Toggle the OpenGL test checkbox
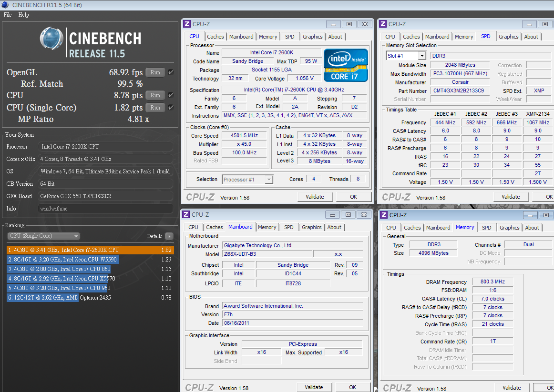Screen dimensions: 554x392 (x=171, y=72)
